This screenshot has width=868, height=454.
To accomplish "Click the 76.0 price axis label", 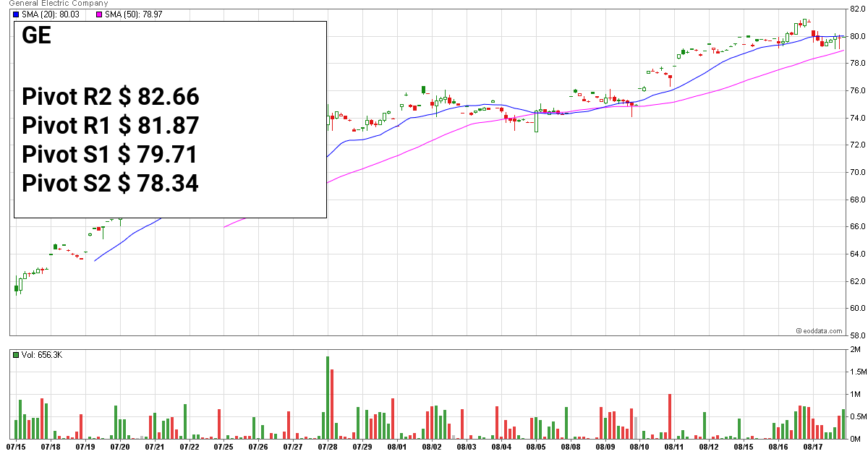I will click(857, 91).
